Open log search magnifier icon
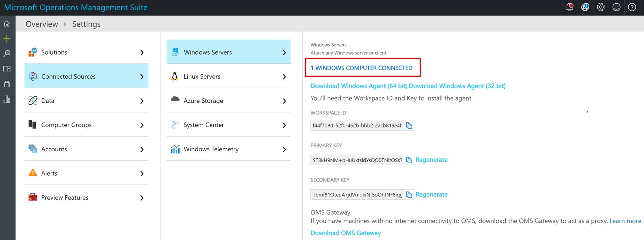Viewport: 644px width, 240px height. tap(7, 54)
